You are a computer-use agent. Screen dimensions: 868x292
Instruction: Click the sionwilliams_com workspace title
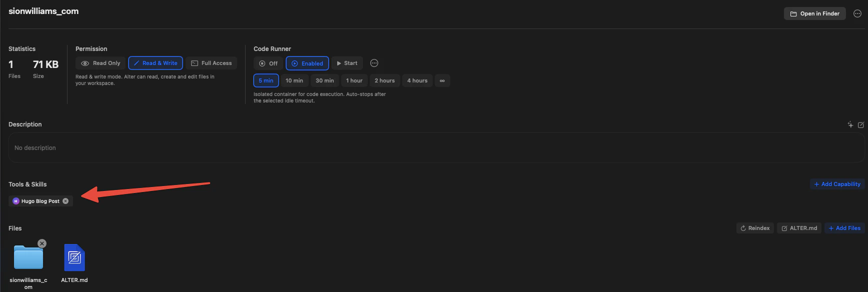(44, 11)
